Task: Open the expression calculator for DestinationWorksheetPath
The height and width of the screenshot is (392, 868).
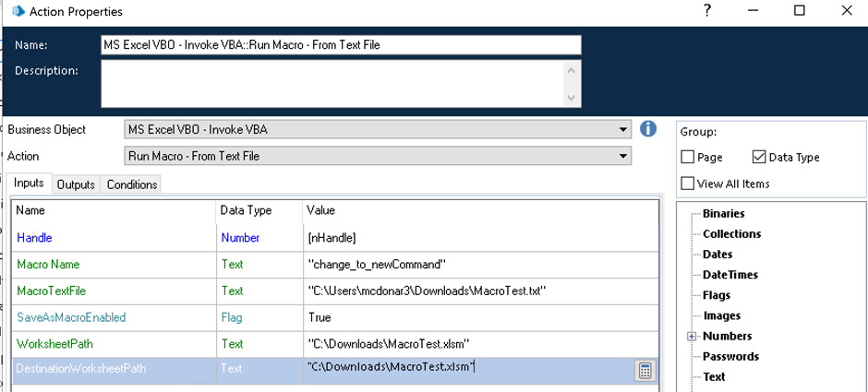Action: click(x=645, y=371)
